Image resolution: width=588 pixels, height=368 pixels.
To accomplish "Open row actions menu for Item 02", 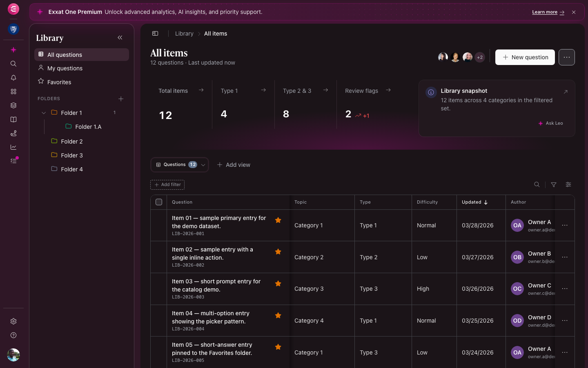I will point(565,257).
